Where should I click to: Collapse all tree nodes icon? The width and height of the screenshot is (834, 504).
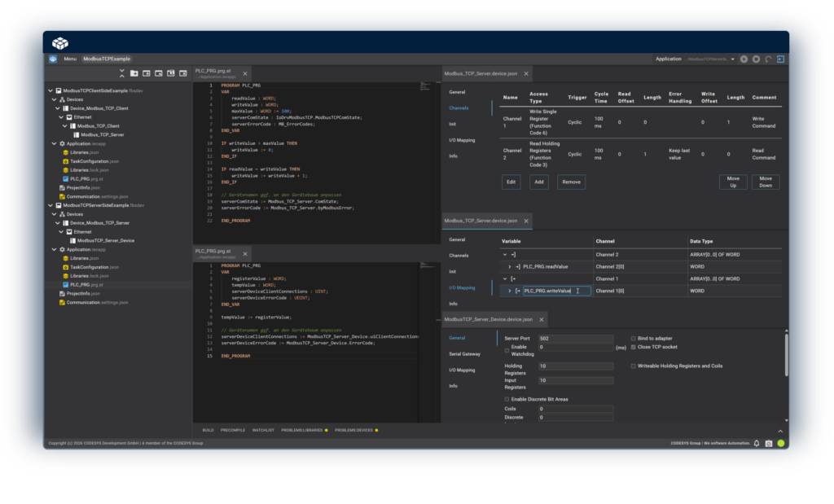tap(122, 73)
